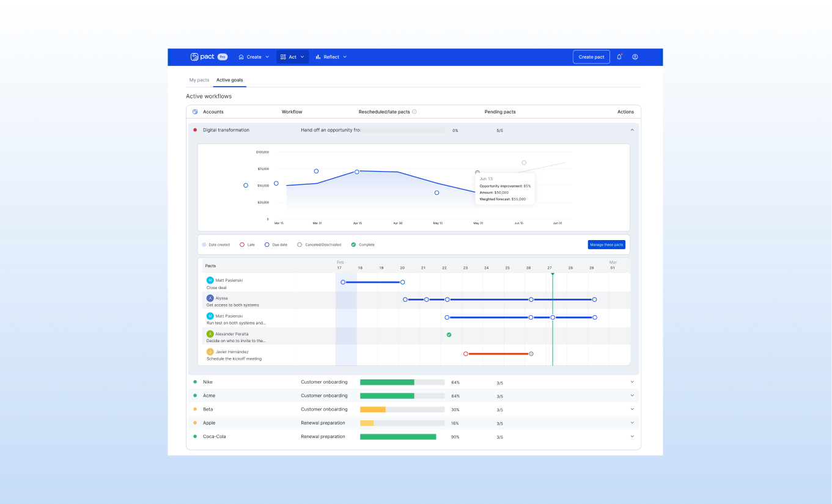Switch to the My pacts tab
The image size is (832, 504).
(x=199, y=80)
